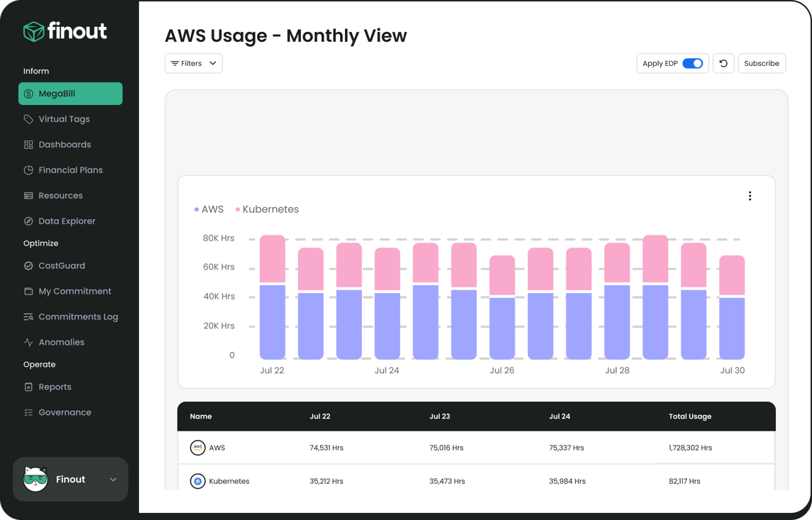The width and height of the screenshot is (812, 520).
Task: Toggle the Apply EDP switch
Action: (692, 63)
